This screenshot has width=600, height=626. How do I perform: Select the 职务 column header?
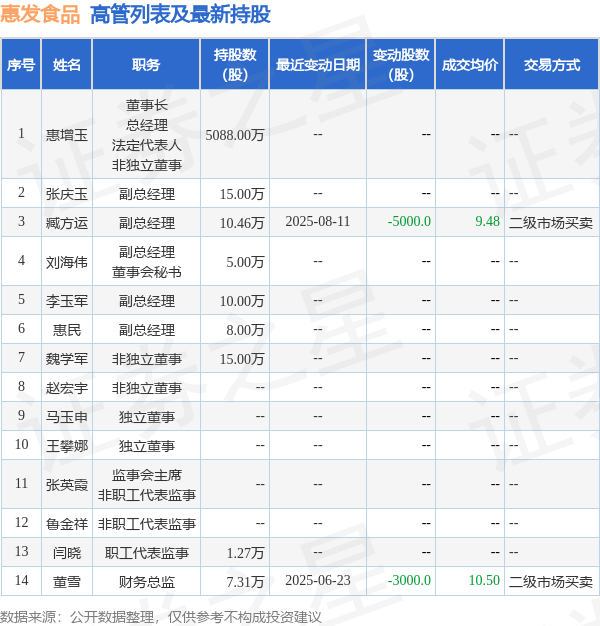[146, 65]
